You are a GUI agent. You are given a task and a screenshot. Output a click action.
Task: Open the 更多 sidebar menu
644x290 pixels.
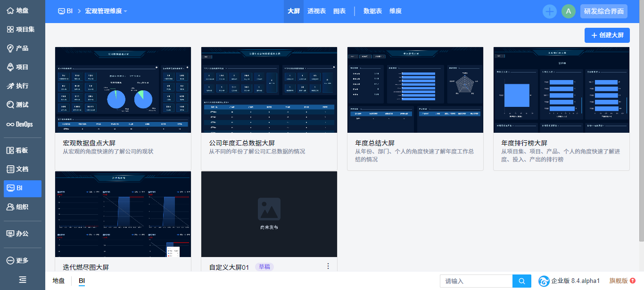pyautogui.click(x=17, y=260)
